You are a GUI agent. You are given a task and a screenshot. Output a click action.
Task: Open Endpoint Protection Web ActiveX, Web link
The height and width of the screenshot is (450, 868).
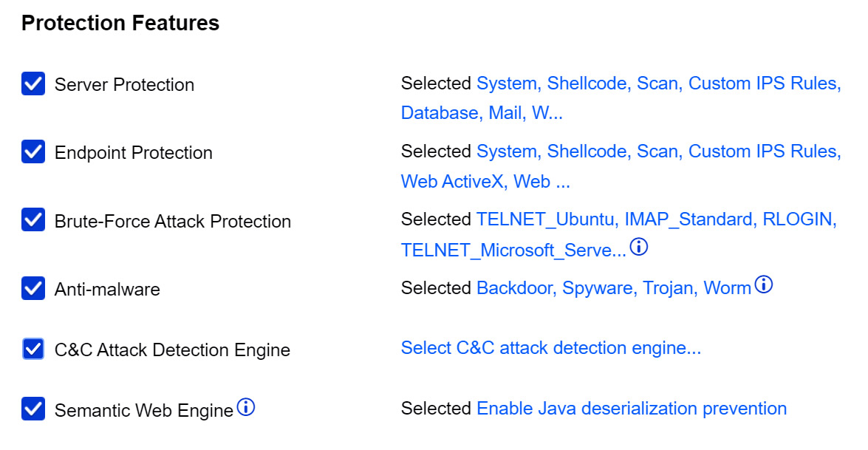coord(485,182)
